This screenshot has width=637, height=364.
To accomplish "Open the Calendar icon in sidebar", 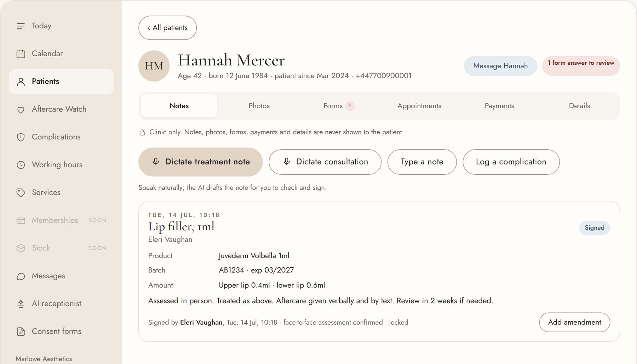I will point(21,54).
